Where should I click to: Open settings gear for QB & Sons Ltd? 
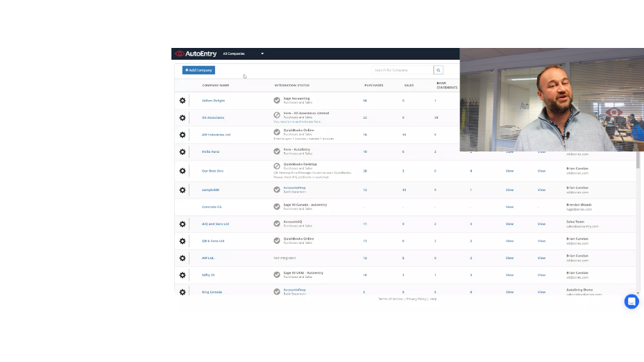[x=183, y=241]
